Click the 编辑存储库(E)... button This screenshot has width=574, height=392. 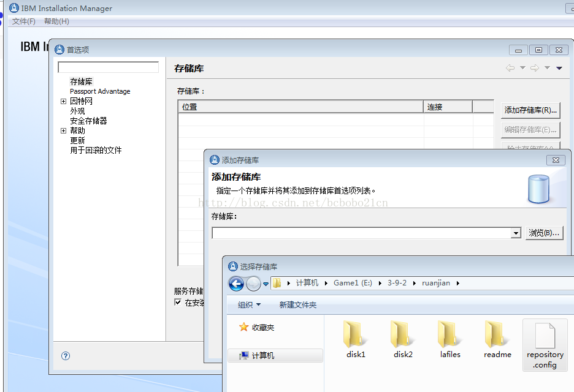tap(530, 130)
